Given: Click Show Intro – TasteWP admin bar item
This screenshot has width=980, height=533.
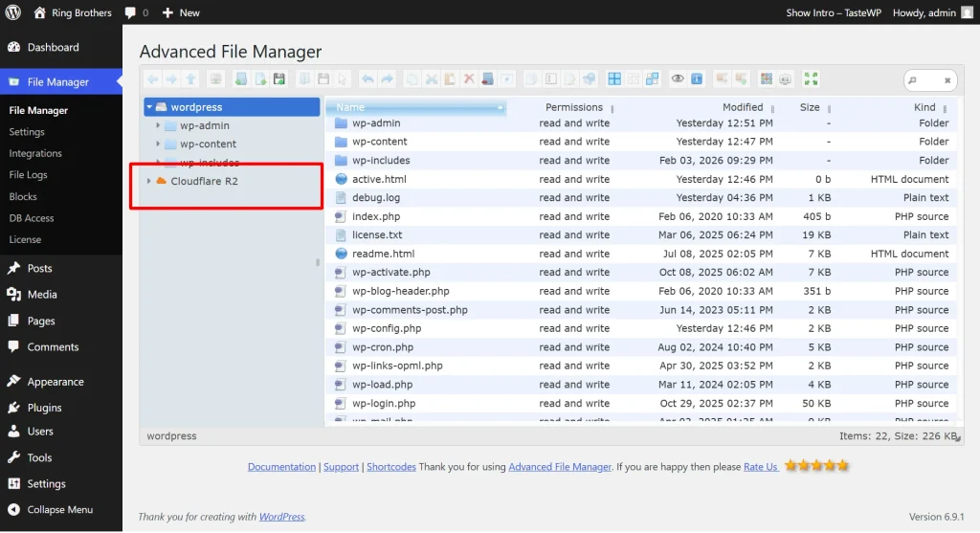Looking at the screenshot, I should (x=834, y=12).
